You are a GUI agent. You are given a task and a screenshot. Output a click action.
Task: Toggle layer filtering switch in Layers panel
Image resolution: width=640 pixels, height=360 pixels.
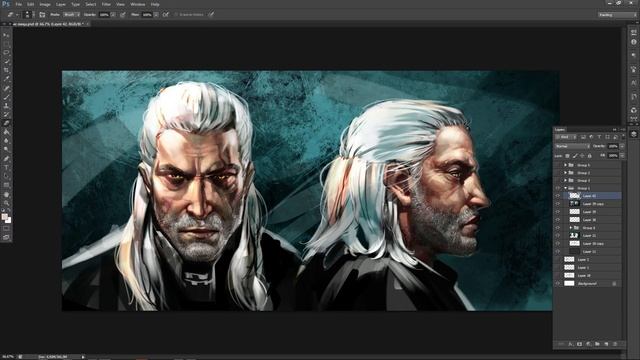click(x=623, y=136)
